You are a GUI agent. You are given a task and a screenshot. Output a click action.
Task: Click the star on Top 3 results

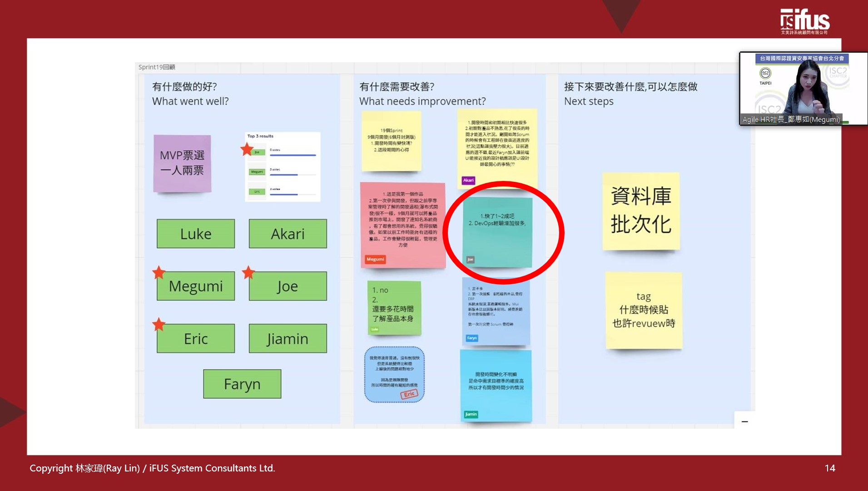point(247,149)
